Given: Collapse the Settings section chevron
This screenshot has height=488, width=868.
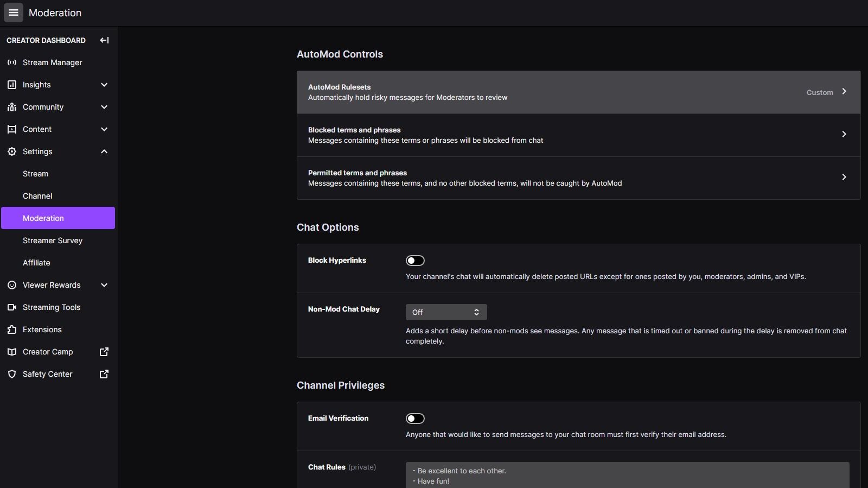Looking at the screenshot, I should [x=104, y=151].
